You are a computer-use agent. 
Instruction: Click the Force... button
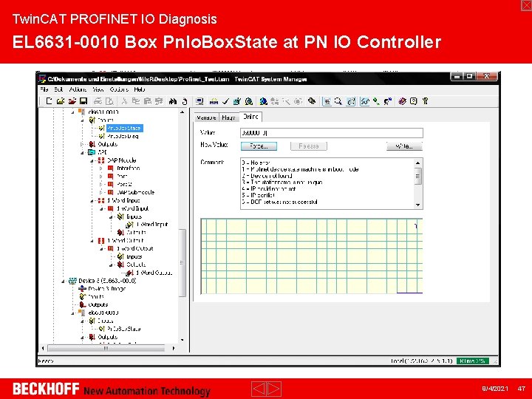[259, 146]
